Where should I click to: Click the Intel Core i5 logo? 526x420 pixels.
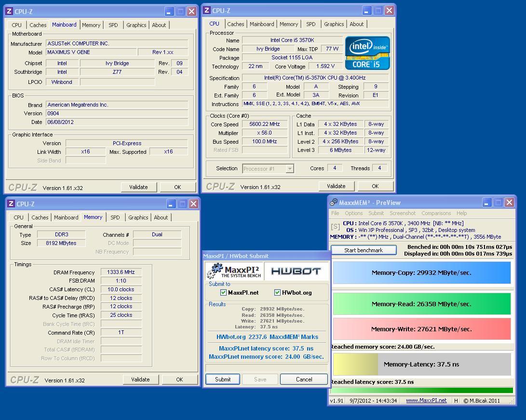pyautogui.click(x=367, y=53)
